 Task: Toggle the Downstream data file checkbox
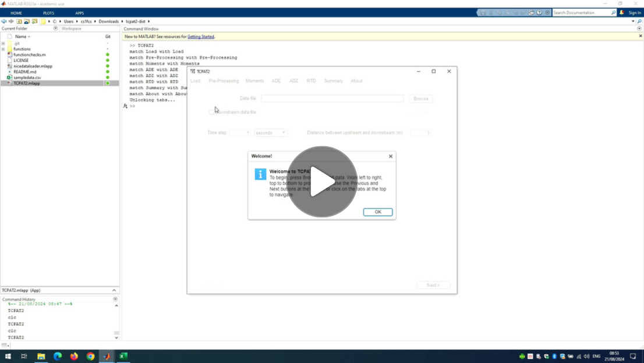coord(211,112)
